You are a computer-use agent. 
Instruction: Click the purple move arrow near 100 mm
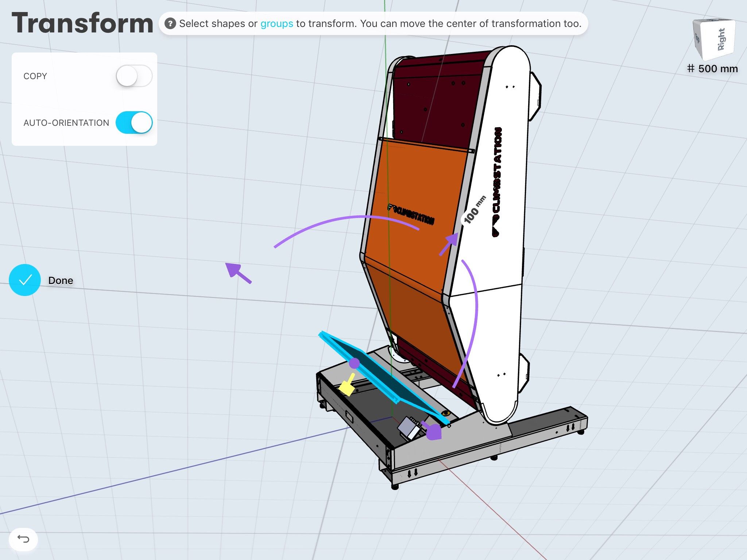coord(449,244)
